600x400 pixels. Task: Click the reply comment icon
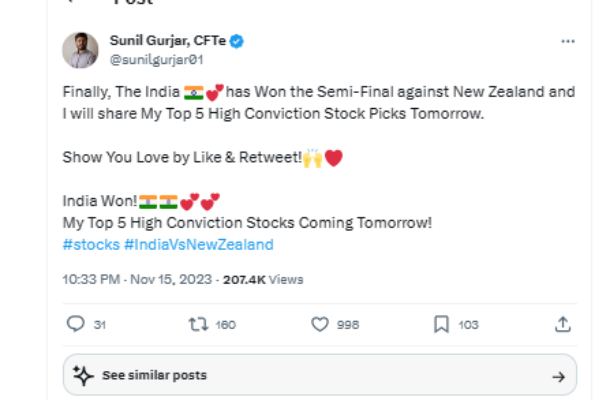(74, 324)
